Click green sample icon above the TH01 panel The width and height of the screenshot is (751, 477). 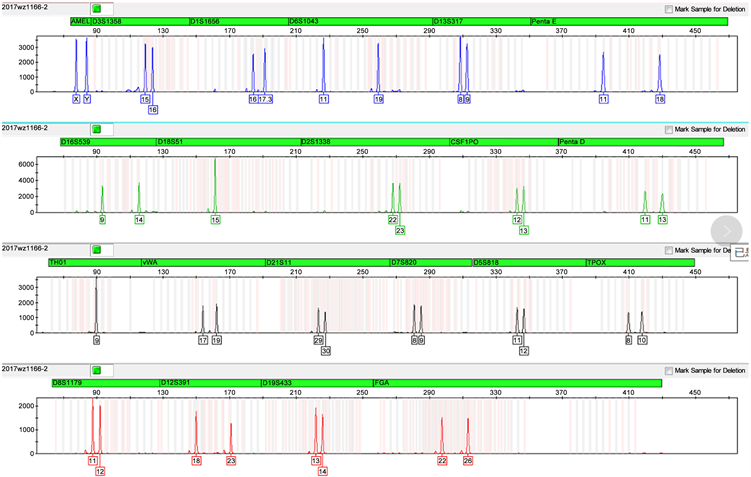click(97, 249)
